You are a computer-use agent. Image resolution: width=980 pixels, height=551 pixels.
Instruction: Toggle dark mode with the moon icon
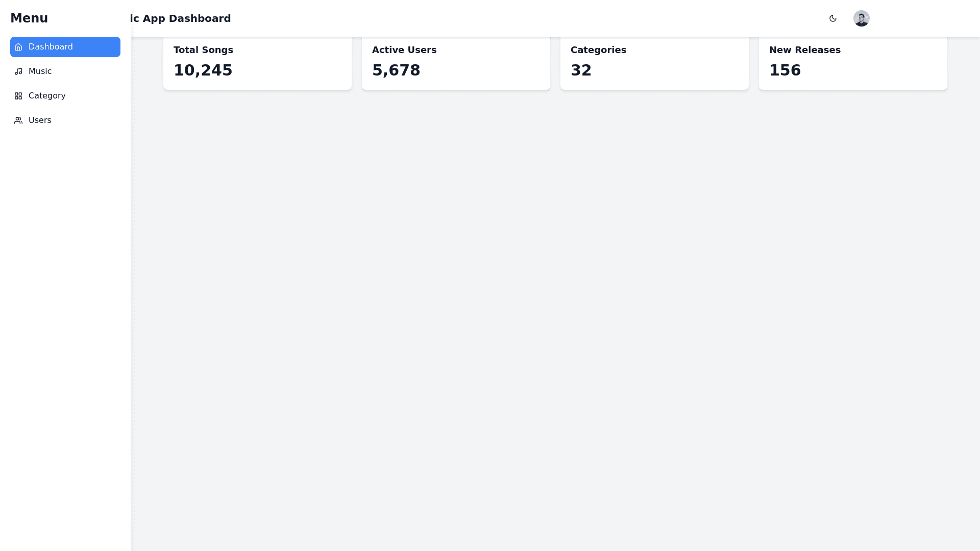pos(833,18)
